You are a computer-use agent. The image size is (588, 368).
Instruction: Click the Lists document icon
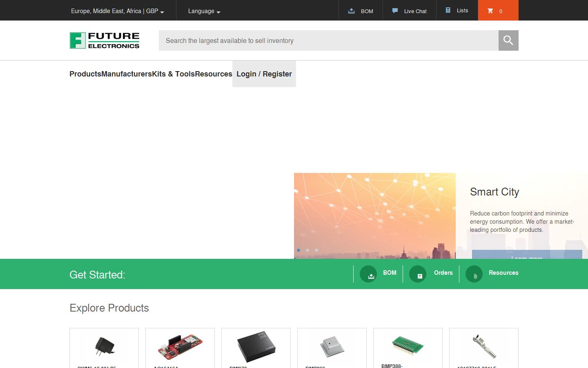(x=448, y=10)
